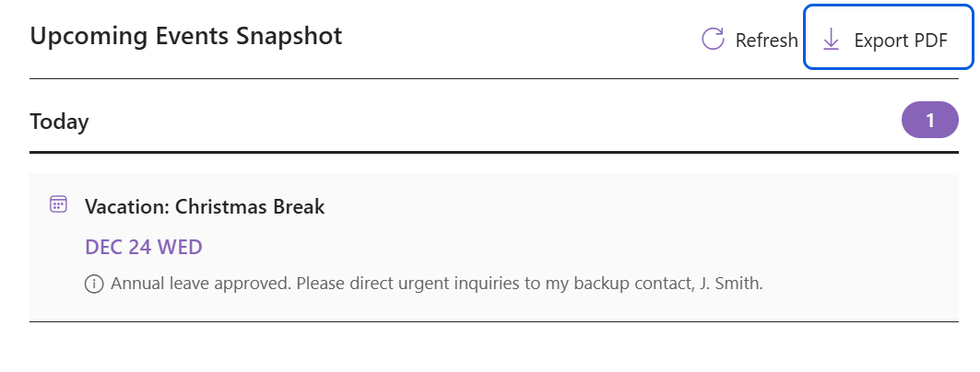Select the purple event count badge
Screen dimensions: 980x372
[x=929, y=121]
